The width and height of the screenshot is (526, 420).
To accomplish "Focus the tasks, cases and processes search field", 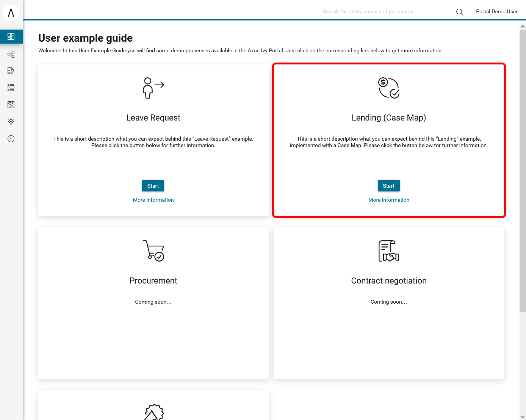I will coord(387,12).
